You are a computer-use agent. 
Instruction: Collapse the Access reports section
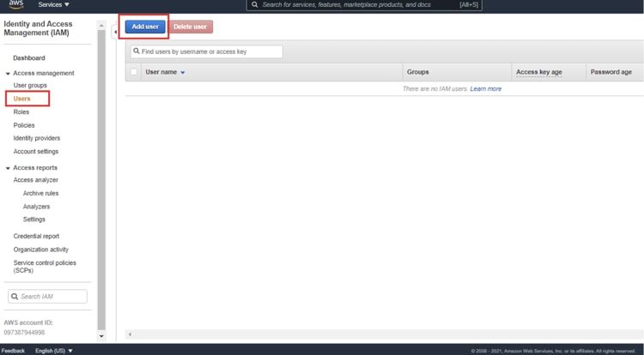[x=8, y=168]
